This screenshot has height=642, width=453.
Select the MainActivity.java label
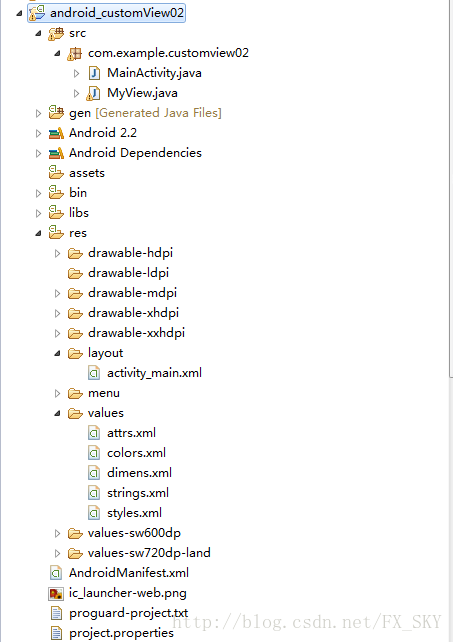point(154,73)
